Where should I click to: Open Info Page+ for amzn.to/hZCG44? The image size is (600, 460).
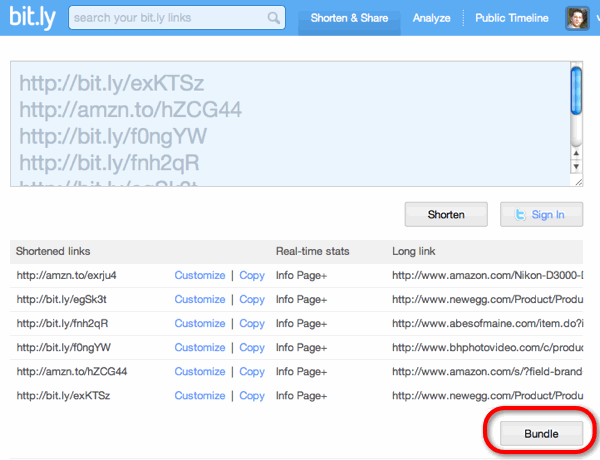301,372
